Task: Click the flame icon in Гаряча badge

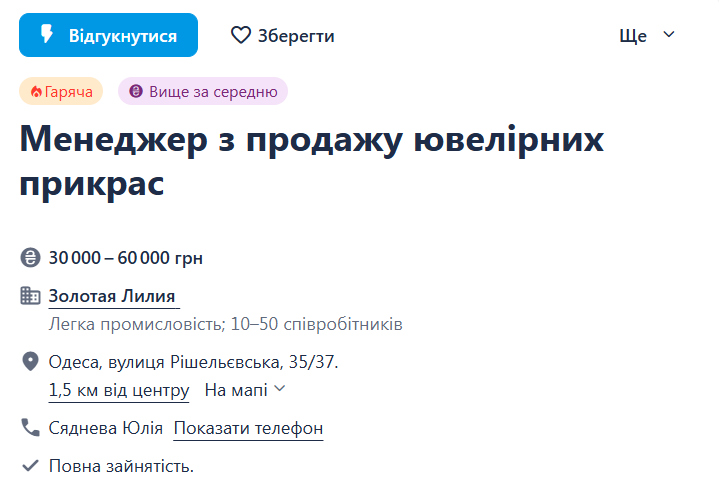Action: [x=36, y=92]
